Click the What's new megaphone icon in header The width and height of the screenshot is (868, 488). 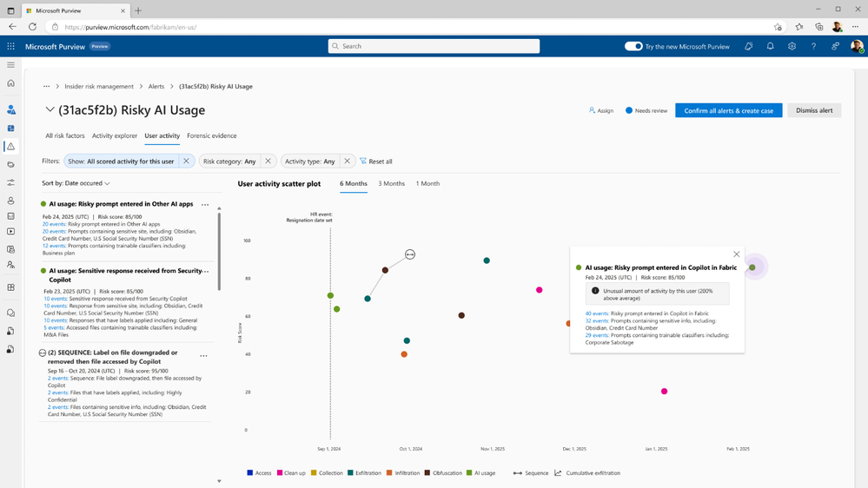point(748,47)
